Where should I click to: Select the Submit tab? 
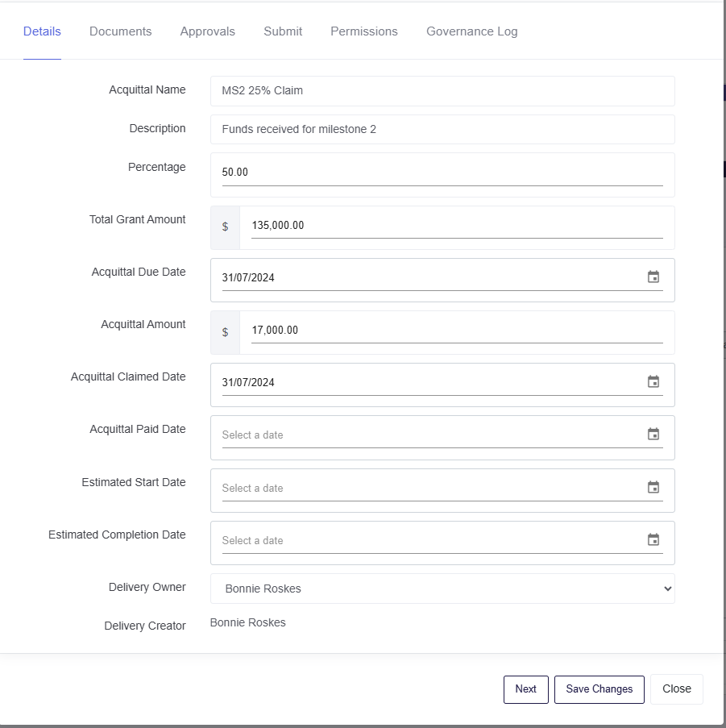click(283, 31)
